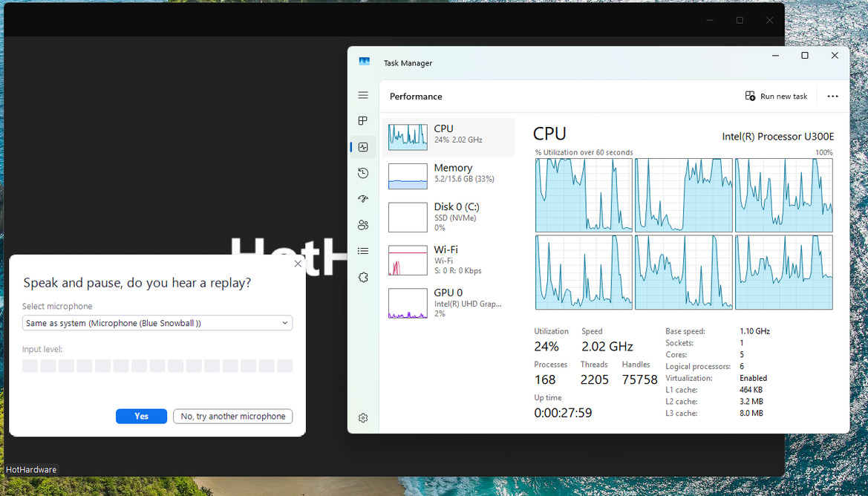Open Startup apps icon in sidebar

pyautogui.click(x=363, y=199)
